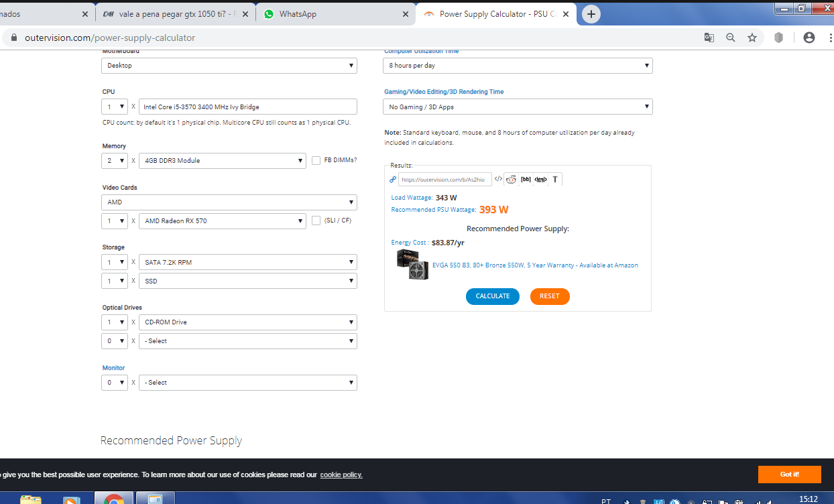This screenshot has width=834, height=504.
Task: Select the Power Supply Calculator tab
Action: pyautogui.click(x=496, y=14)
